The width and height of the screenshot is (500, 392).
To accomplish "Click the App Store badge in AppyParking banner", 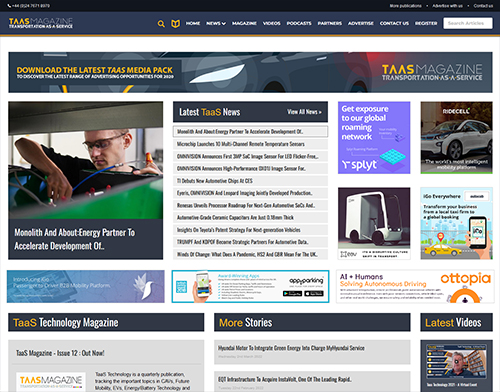I will [x=314, y=294].
